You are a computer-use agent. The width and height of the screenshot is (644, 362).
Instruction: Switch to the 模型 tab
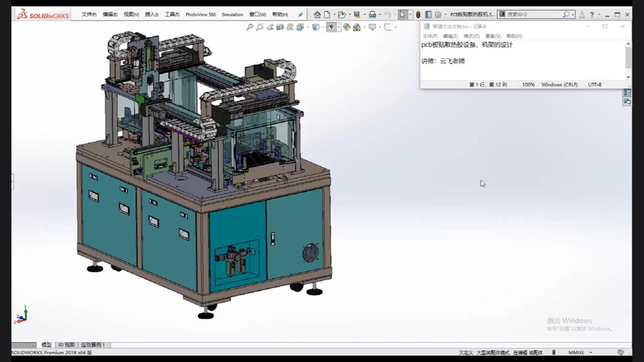tap(46, 345)
